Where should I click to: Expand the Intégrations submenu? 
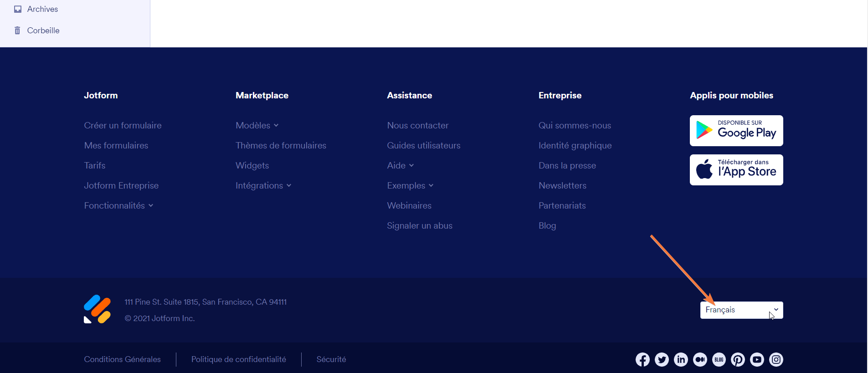click(x=263, y=186)
